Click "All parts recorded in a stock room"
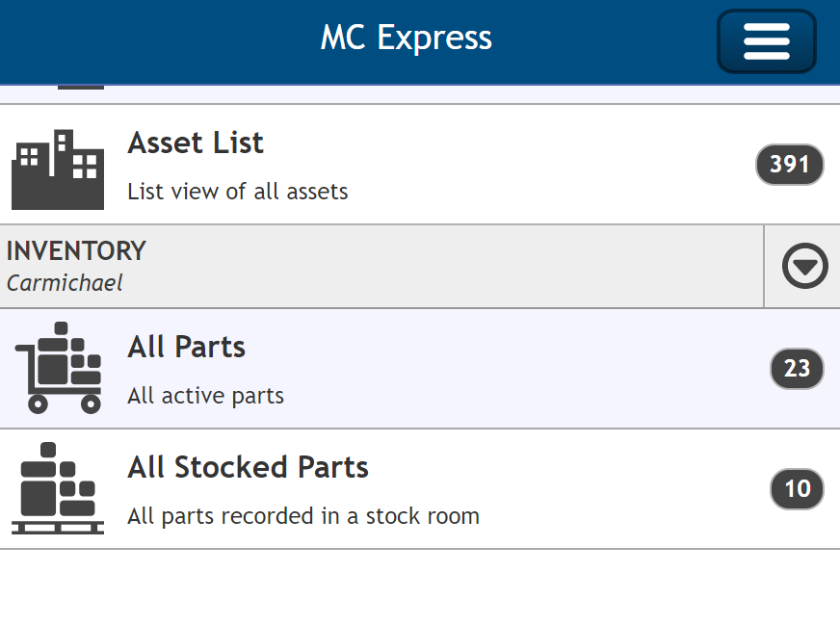The image size is (840, 624). pos(303,516)
